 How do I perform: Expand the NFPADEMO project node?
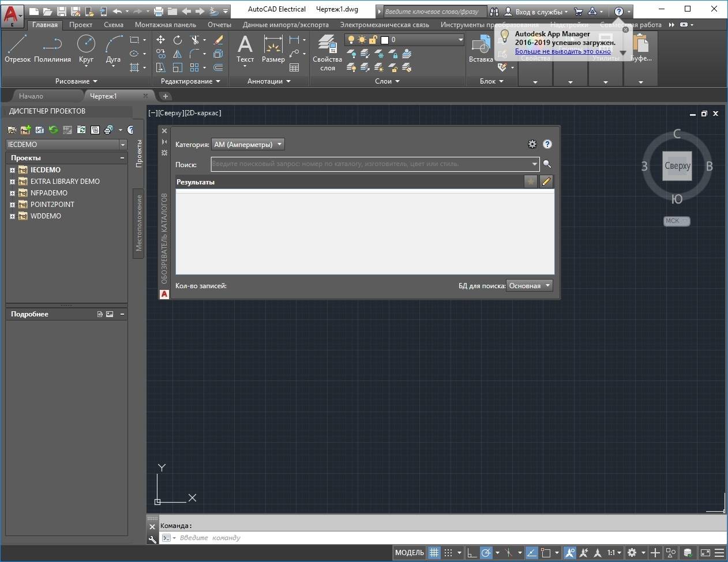click(12, 193)
